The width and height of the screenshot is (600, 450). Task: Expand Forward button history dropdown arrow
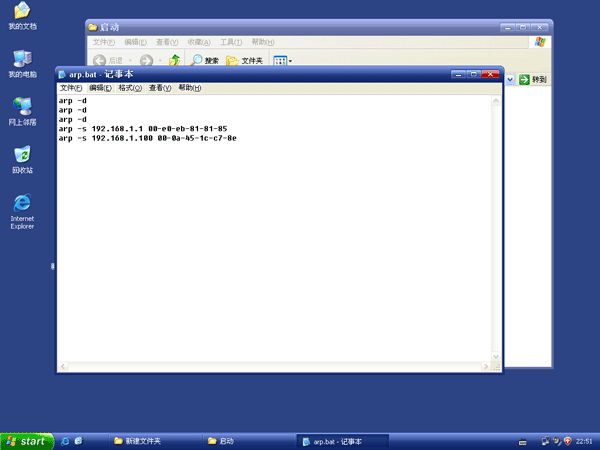point(160,60)
